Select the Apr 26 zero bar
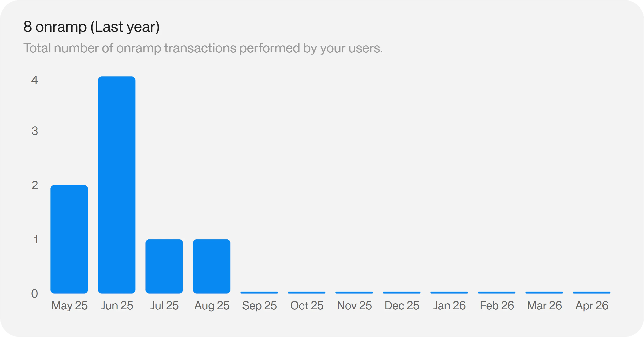This screenshot has width=644, height=337. pyautogui.click(x=592, y=293)
